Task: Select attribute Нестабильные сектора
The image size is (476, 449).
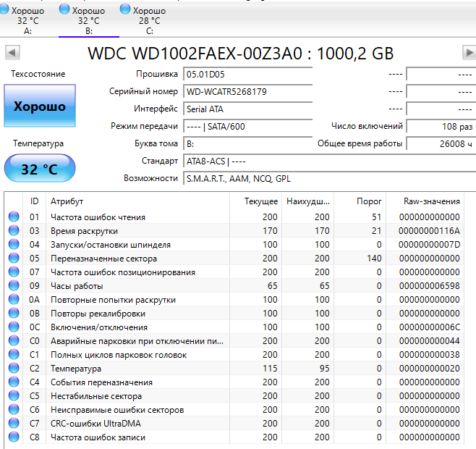Action: [96, 396]
